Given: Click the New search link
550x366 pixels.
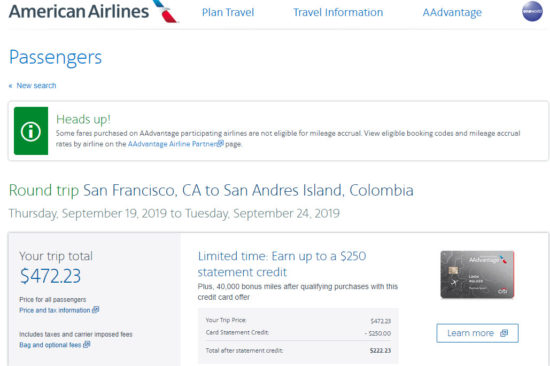Looking at the screenshot, I should [x=36, y=86].
